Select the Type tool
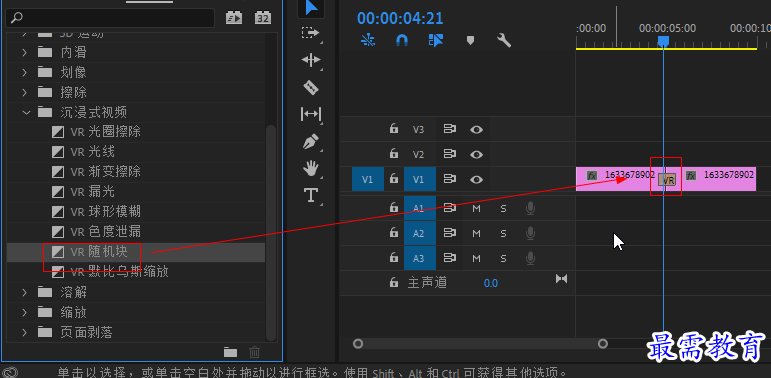The image size is (771, 378). click(311, 195)
